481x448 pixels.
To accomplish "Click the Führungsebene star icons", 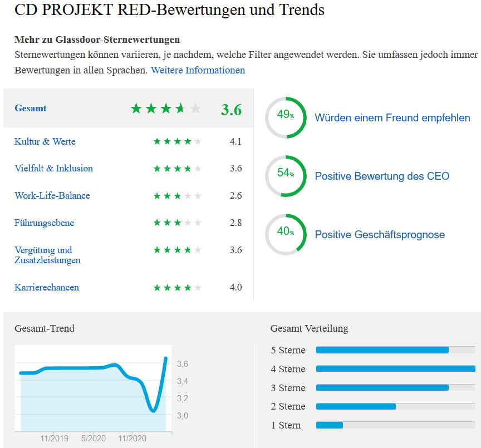I will click(177, 223).
